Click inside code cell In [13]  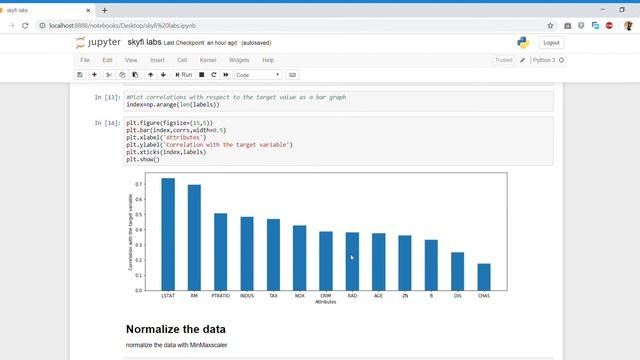tap(338, 101)
